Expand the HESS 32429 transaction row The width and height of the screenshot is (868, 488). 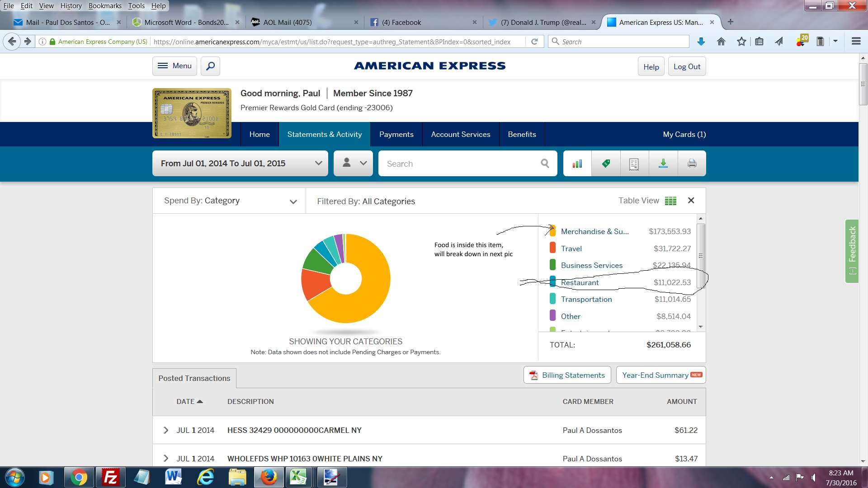click(x=165, y=430)
